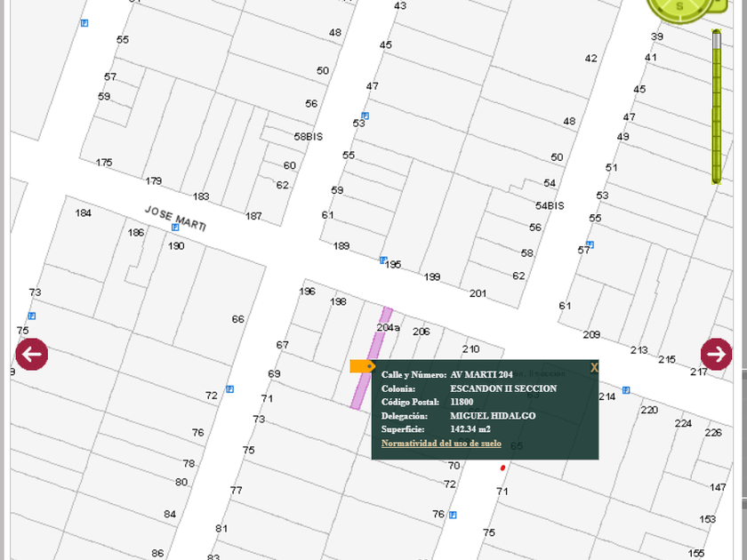Select parcel number 66 on map
This screenshot has width=747, height=560.
[x=237, y=319]
